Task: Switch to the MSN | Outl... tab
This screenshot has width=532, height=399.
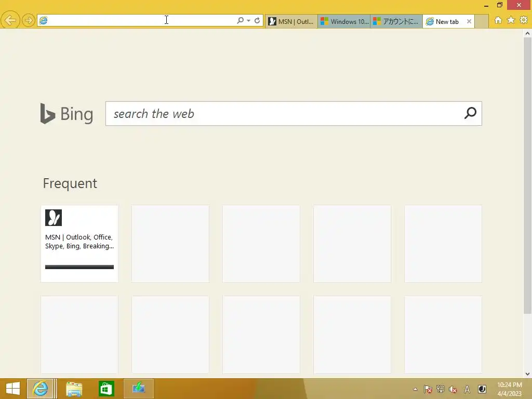Action: (x=291, y=21)
